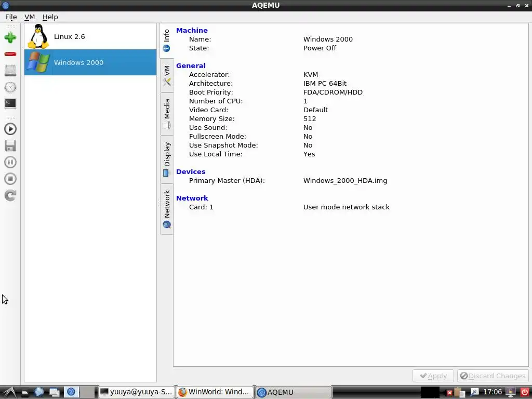Click the 'IBM PC 64Bit' architecture value
Image resolution: width=532 pixels, height=399 pixels.
pos(325,84)
